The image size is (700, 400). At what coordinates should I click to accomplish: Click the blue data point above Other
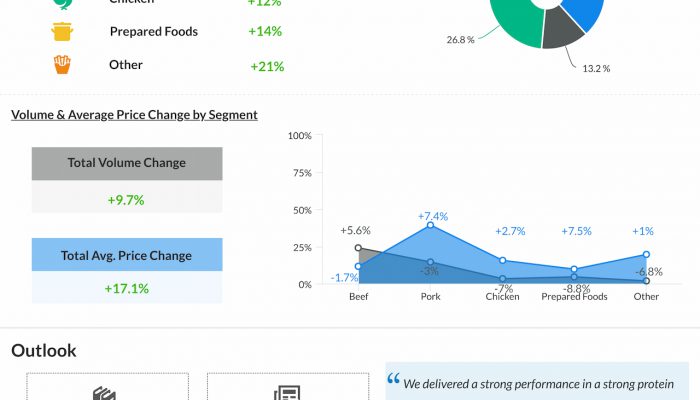point(646,254)
